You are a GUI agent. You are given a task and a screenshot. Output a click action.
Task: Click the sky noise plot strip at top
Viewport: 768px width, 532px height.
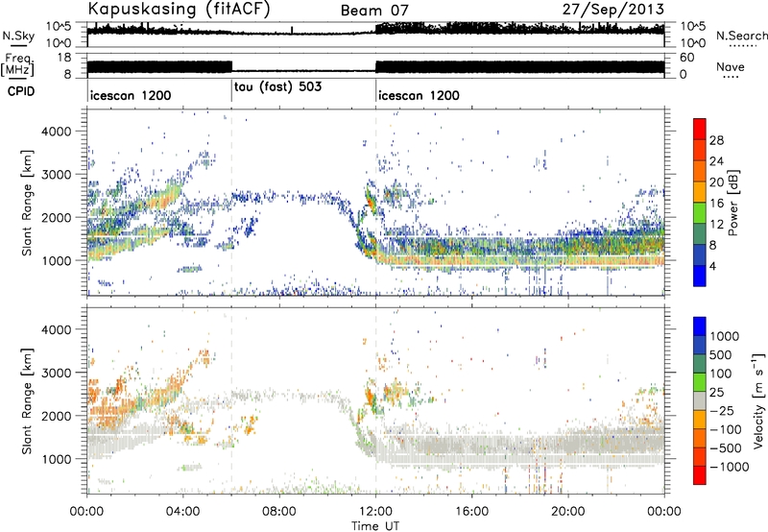[x=375, y=35]
